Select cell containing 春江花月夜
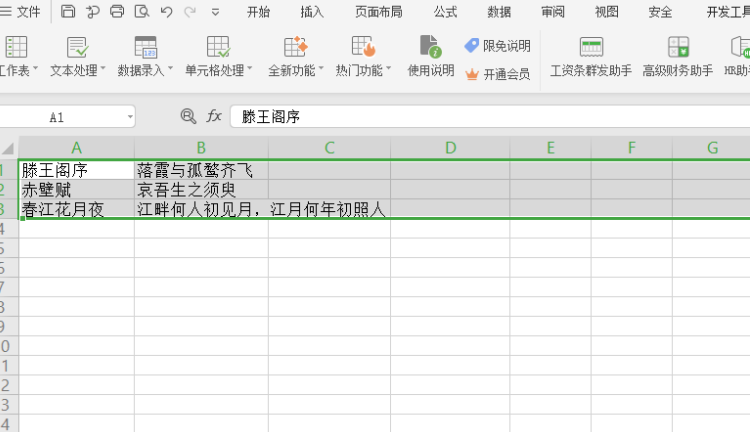 77,209
